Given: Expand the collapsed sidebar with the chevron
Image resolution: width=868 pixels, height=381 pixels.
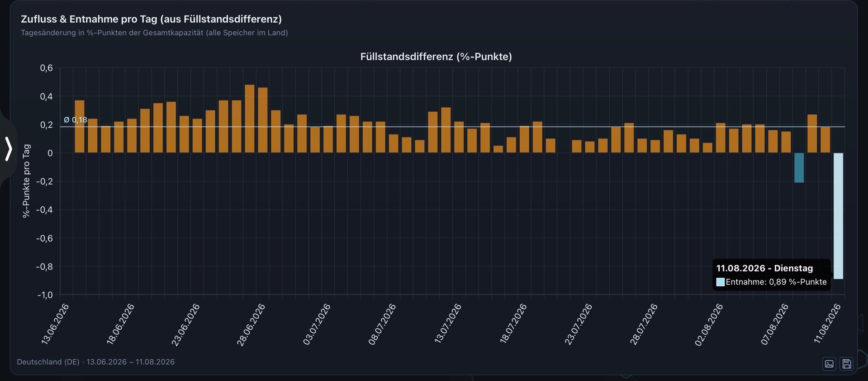Looking at the screenshot, I should pyautogui.click(x=8, y=149).
